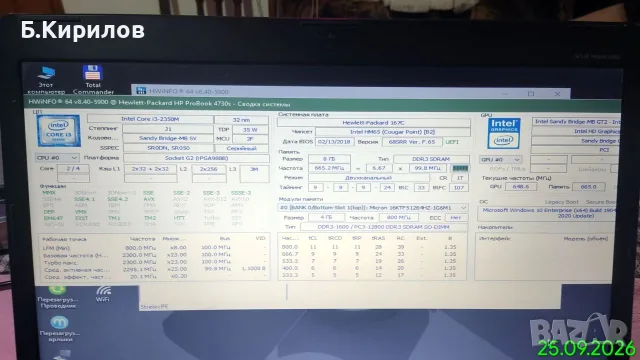This screenshot has width=640, height=360.
Task: Click the 2x32 + 2x32 L1 cache value
Action: (150, 169)
